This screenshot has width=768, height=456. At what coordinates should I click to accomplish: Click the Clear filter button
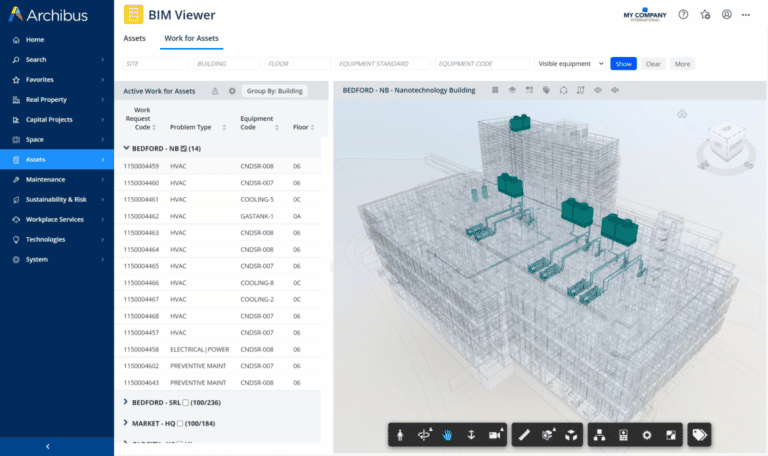click(x=652, y=63)
